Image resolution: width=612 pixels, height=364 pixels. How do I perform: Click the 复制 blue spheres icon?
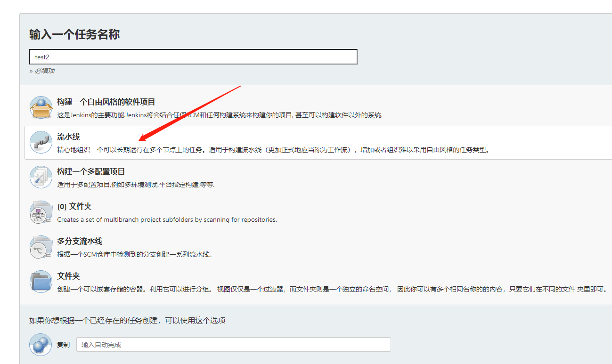[41, 345]
